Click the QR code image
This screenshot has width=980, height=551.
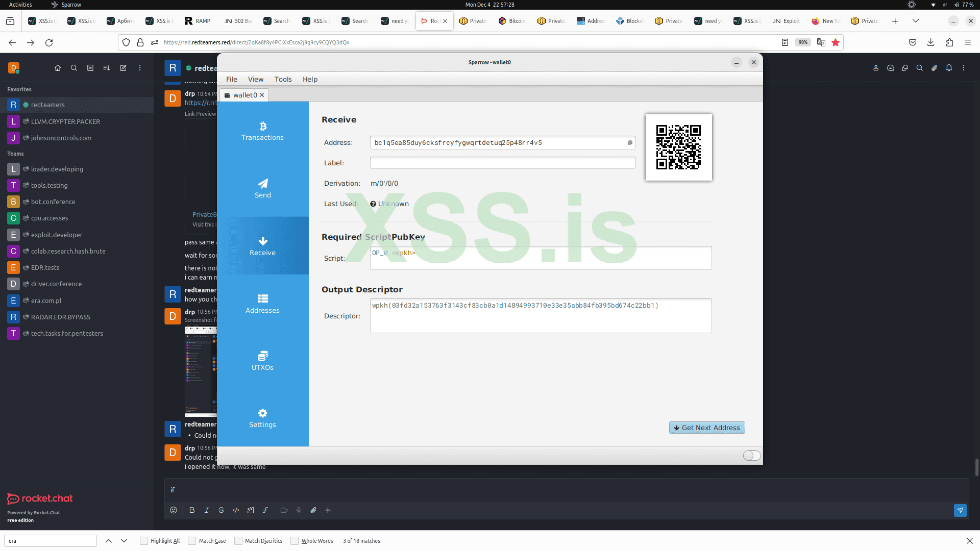[x=678, y=147]
